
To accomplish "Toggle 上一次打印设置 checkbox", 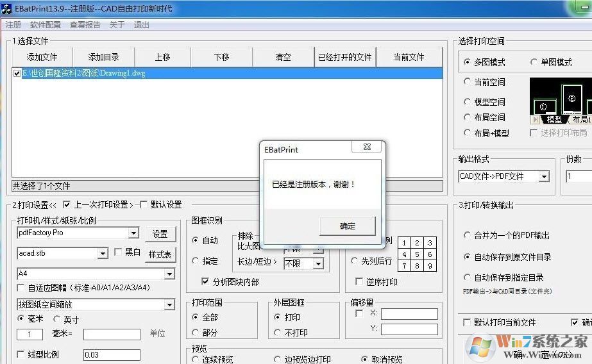I will coord(67,205).
